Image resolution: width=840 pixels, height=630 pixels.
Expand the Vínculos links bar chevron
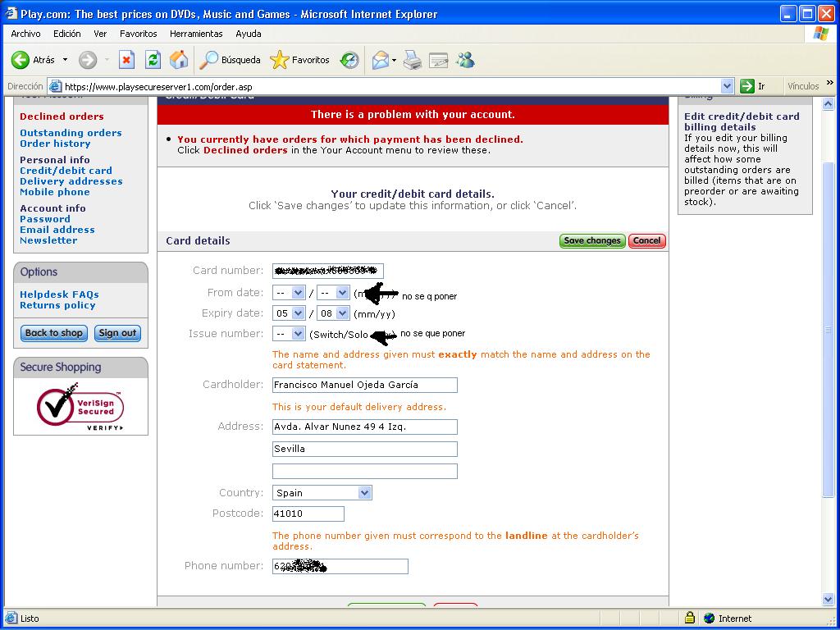coord(830,83)
